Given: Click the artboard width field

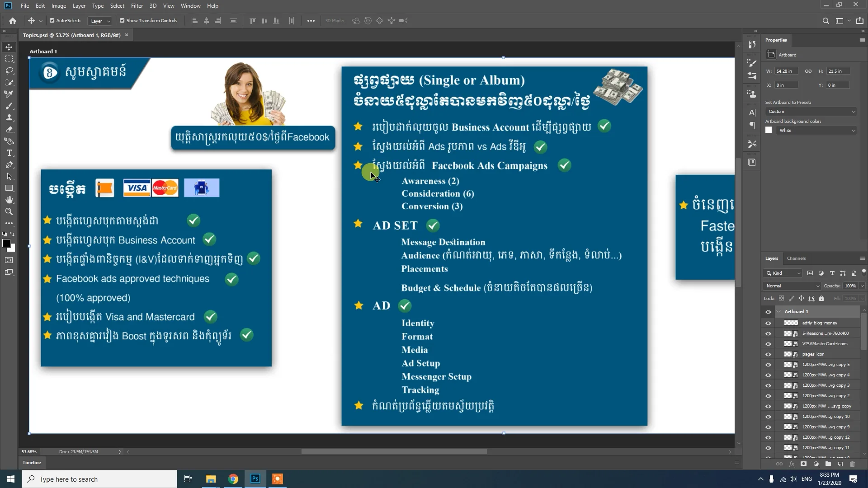Looking at the screenshot, I should 787,71.
